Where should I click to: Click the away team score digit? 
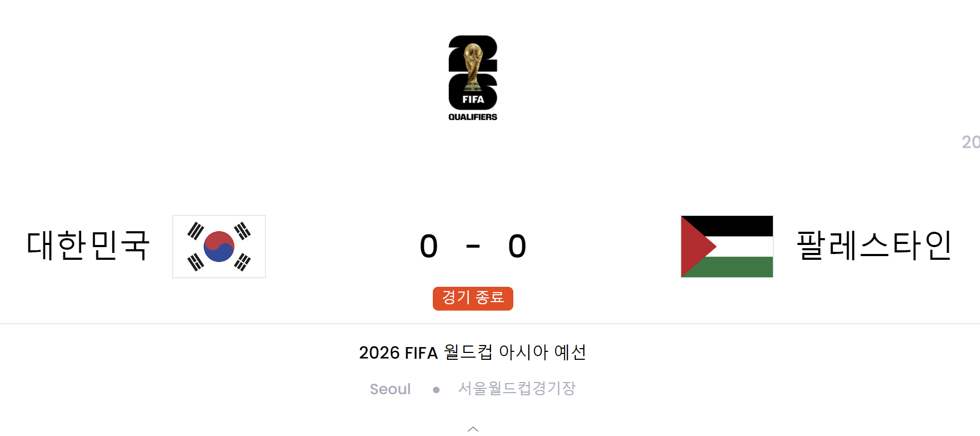click(x=516, y=246)
